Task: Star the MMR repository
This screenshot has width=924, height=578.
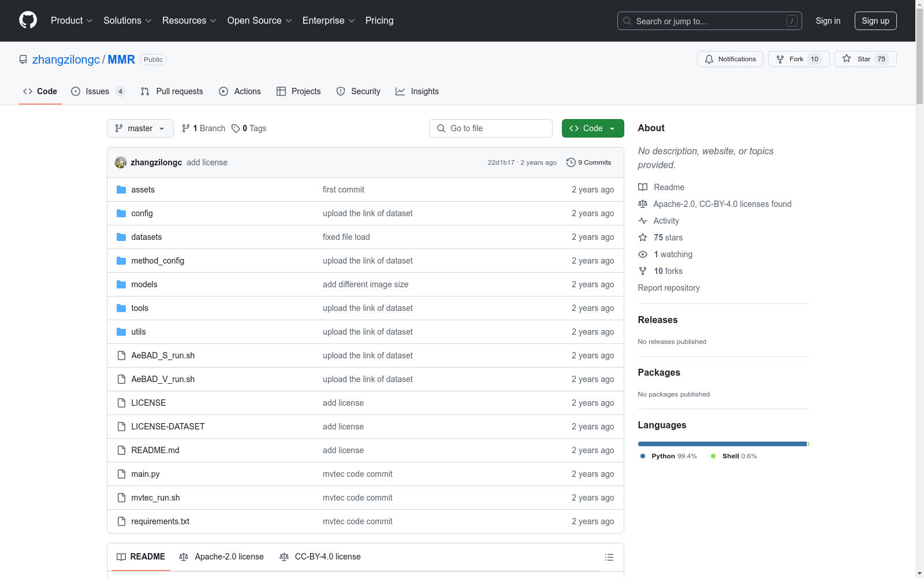Action: (865, 59)
